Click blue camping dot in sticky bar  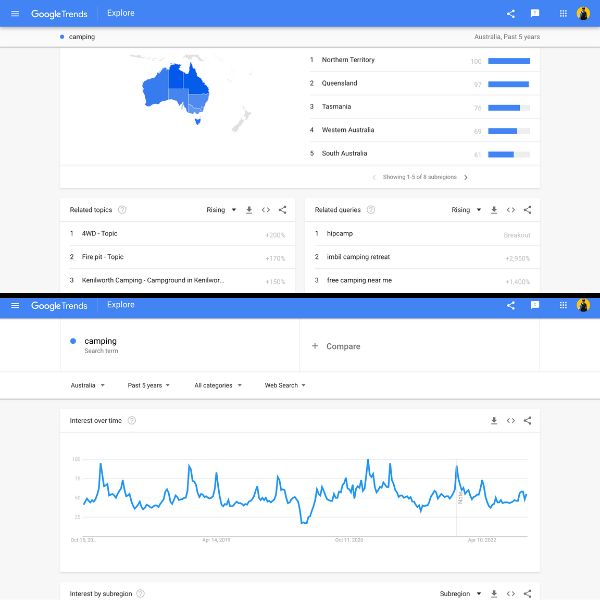click(x=62, y=37)
